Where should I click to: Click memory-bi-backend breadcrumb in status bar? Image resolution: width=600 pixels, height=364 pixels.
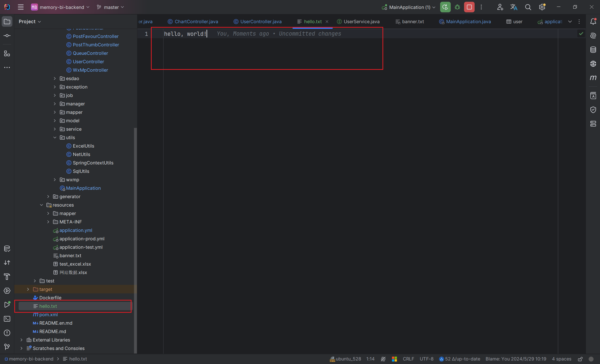pyautogui.click(x=29, y=359)
